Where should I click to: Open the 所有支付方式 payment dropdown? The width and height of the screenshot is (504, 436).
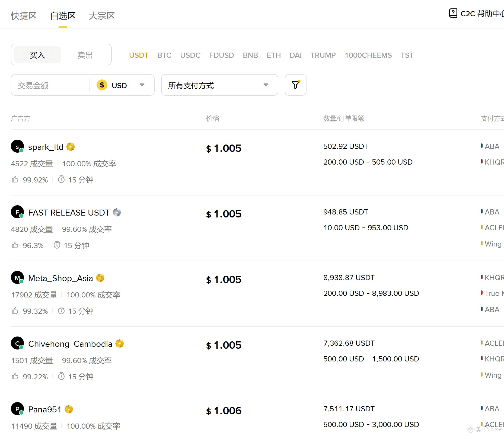[x=219, y=85]
